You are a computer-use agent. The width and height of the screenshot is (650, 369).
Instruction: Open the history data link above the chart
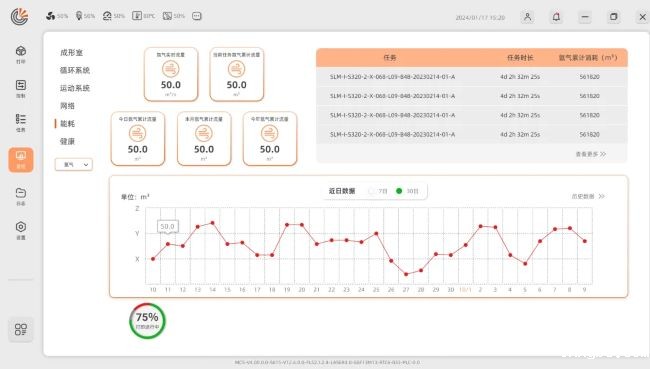588,196
